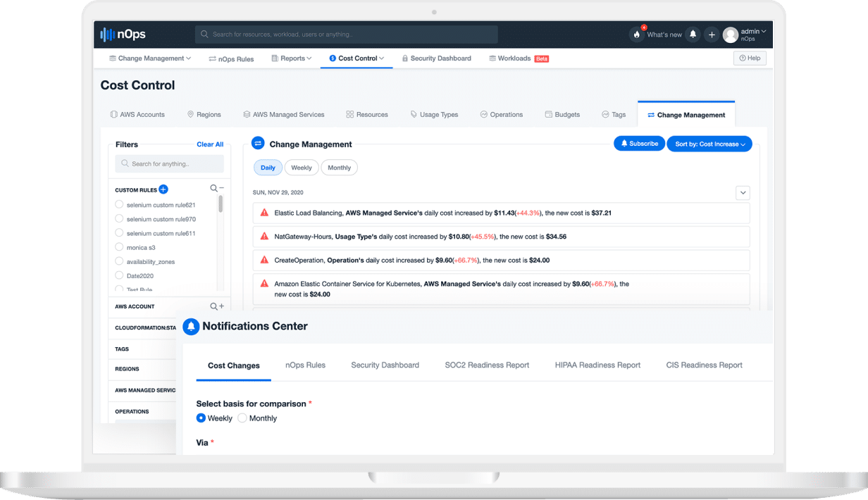The width and height of the screenshot is (868, 500).
Task: Select monica s3 rule radio
Action: coord(119,247)
